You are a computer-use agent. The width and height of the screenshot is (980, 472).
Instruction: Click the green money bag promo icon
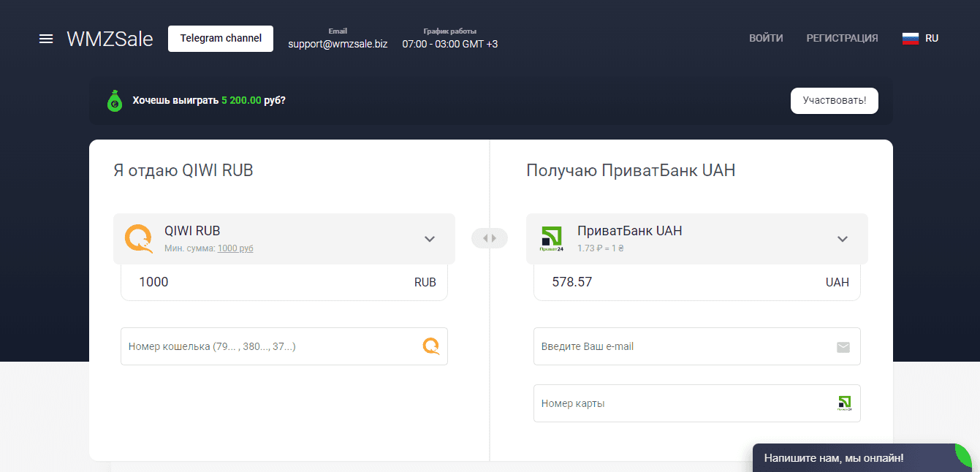[115, 100]
